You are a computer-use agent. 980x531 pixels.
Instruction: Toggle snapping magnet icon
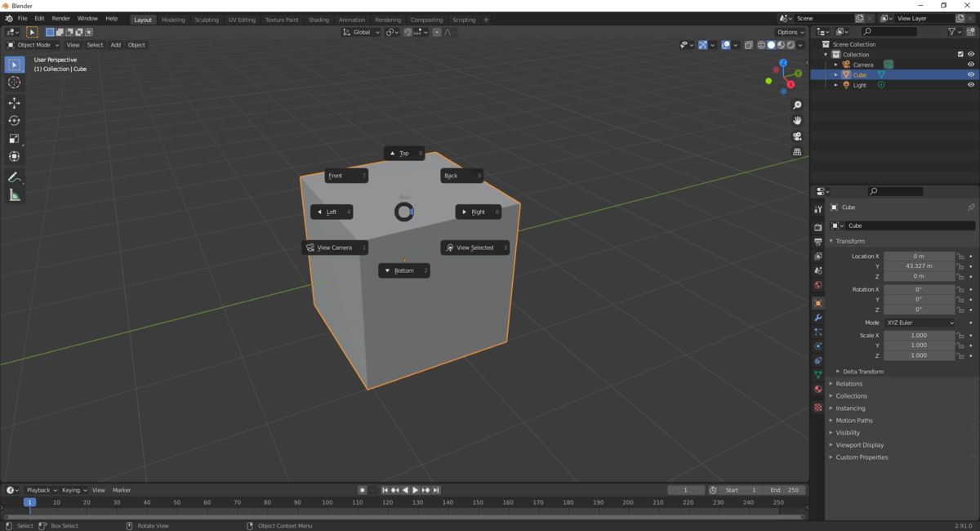[408, 32]
